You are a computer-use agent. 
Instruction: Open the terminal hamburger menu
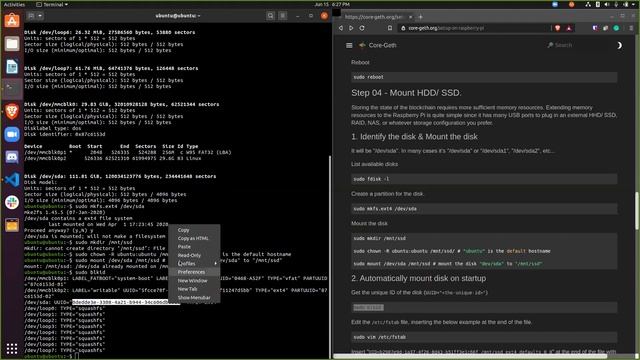click(282, 16)
